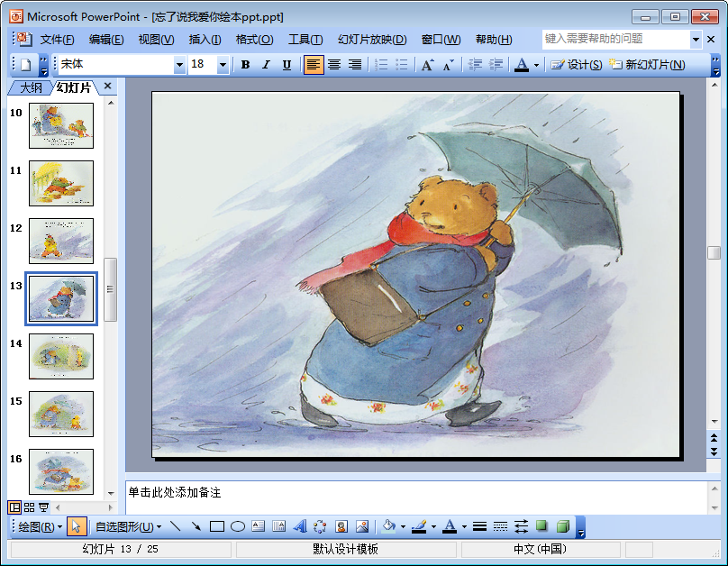Apply Fill Color paint bucket
Image resolution: width=728 pixels, height=566 pixels.
[388, 526]
